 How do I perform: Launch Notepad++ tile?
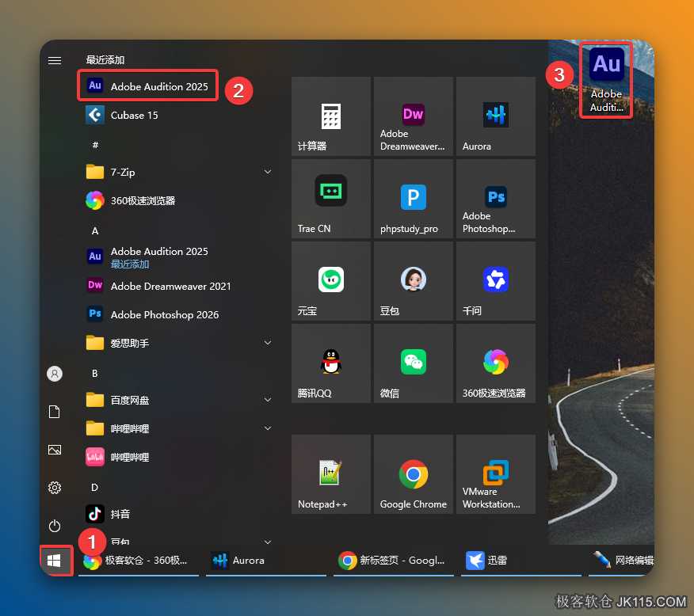click(330, 474)
